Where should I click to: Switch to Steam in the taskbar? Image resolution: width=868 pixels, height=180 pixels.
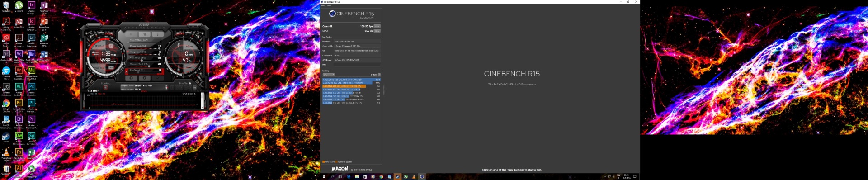[397, 177]
